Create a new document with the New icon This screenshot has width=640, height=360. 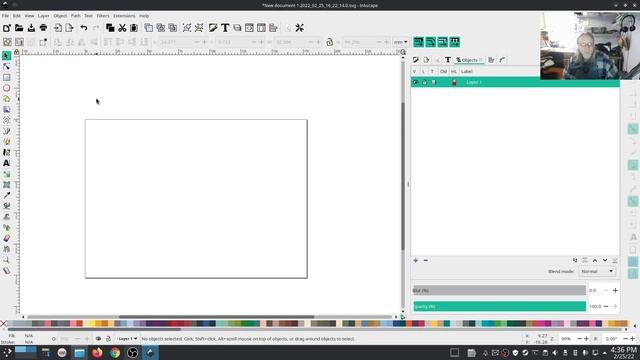tap(7, 28)
